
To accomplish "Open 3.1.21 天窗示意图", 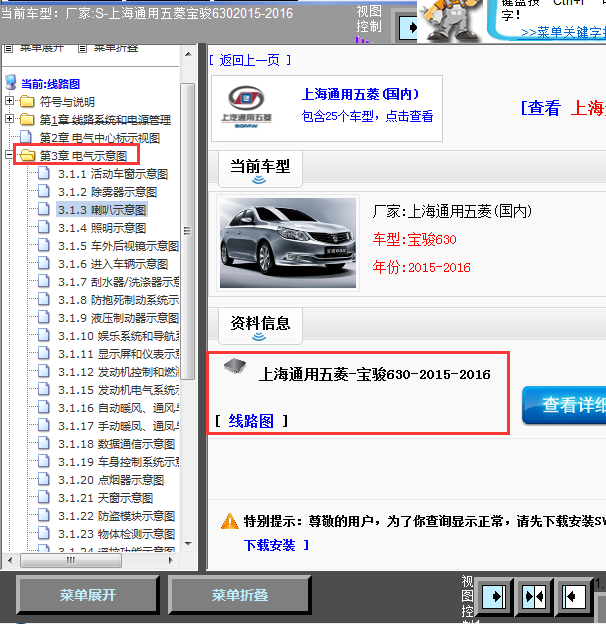I will 105,498.
